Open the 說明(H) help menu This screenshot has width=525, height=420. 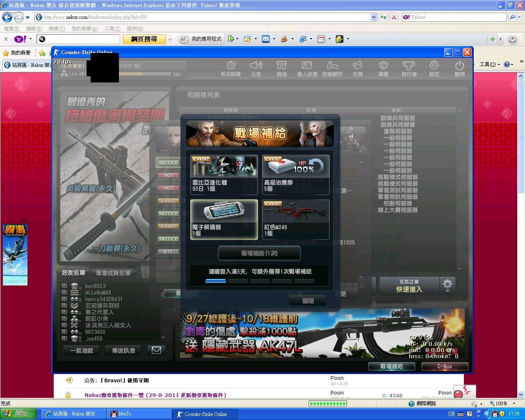(135, 29)
